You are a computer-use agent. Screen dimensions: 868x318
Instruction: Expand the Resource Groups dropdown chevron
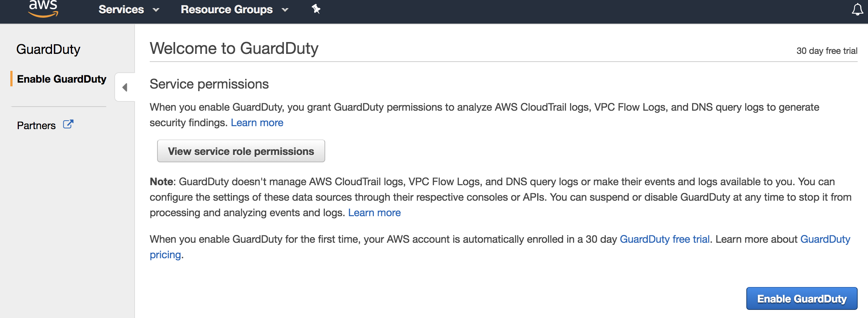coord(285,10)
